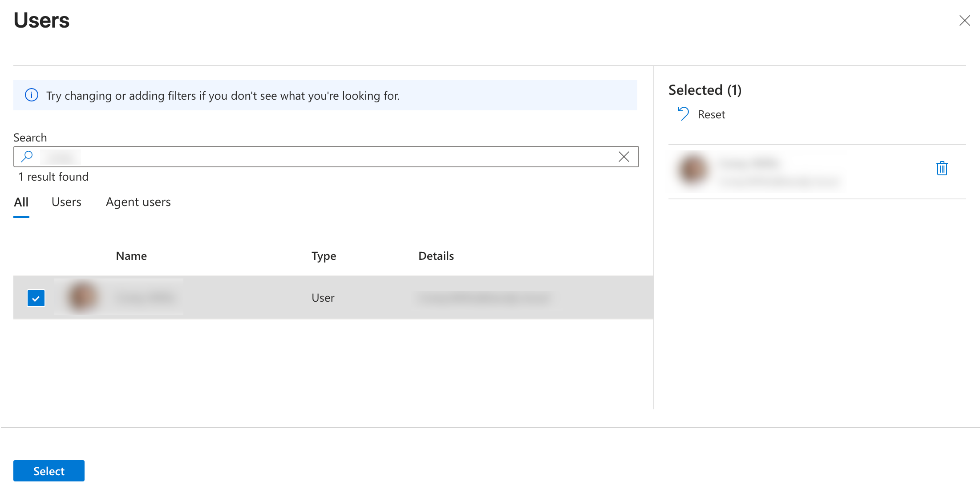Click the search magnifier icon
This screenshot has height=493, width=980.
click(x=27, y=156)
